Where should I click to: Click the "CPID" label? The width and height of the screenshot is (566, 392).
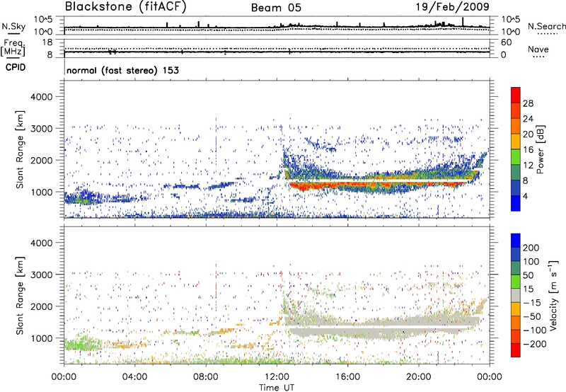coord(16,67)
